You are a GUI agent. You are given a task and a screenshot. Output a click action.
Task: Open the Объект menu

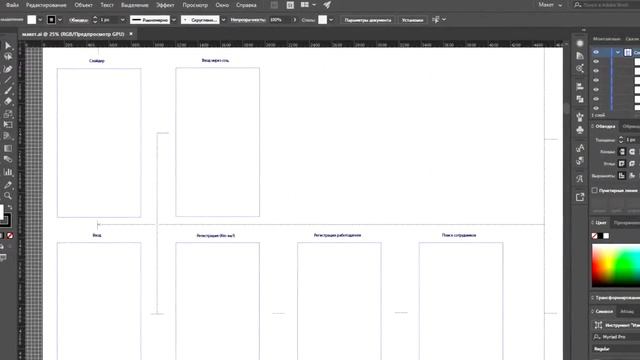tap(83, 5)
